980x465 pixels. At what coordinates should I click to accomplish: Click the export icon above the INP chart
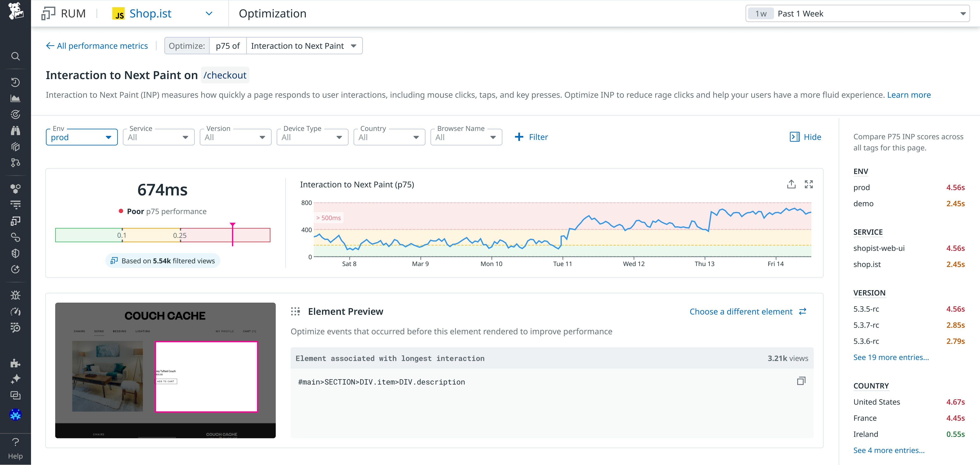click(792, 184)
